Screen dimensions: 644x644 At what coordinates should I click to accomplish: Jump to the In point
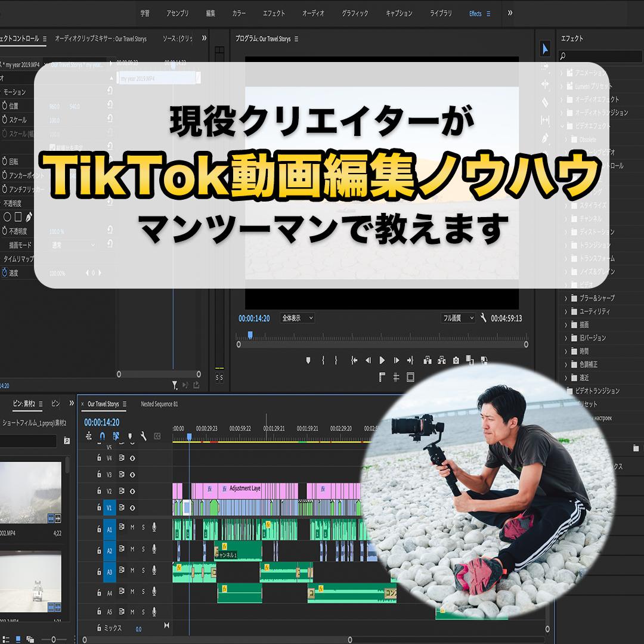click(354, 361)
